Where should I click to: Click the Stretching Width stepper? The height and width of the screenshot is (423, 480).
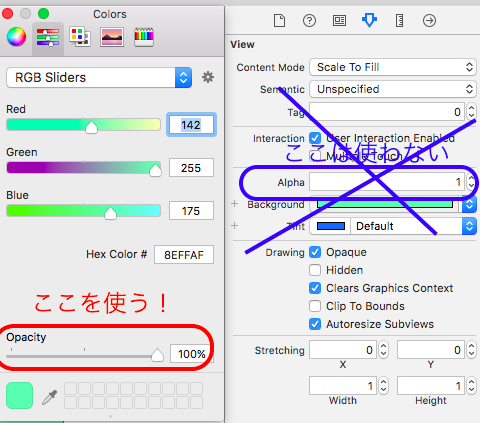coord(384,386)
